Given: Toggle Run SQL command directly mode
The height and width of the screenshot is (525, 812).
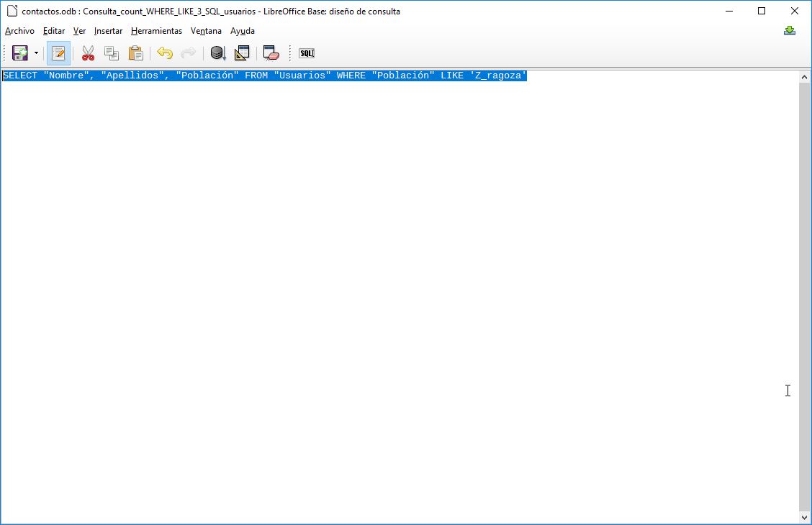Looking at the screenshot, I should 306,52.
